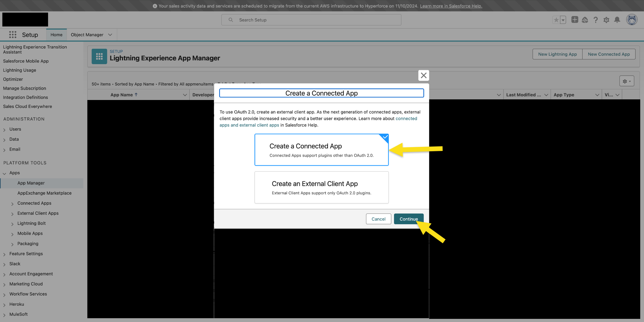Open the notifications bell
This screenshot has width=644, height=322.
tap(617, 20)
